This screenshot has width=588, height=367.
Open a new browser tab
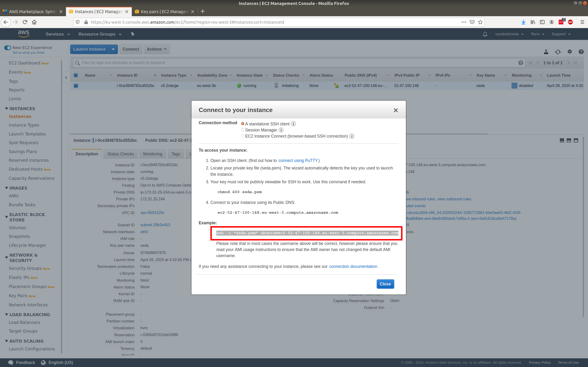(203, 11)
